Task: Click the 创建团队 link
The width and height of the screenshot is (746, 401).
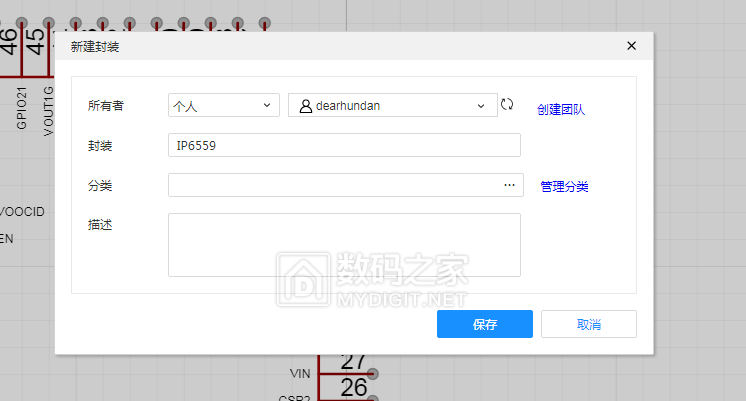Action: [560, 109]
